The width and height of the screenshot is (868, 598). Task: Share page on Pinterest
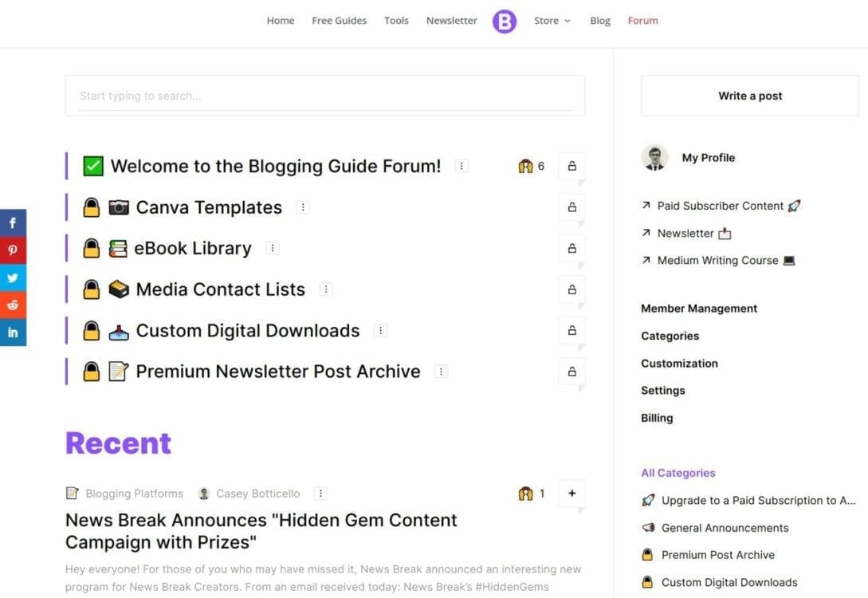pyautogui.click(x=13, y=250)
